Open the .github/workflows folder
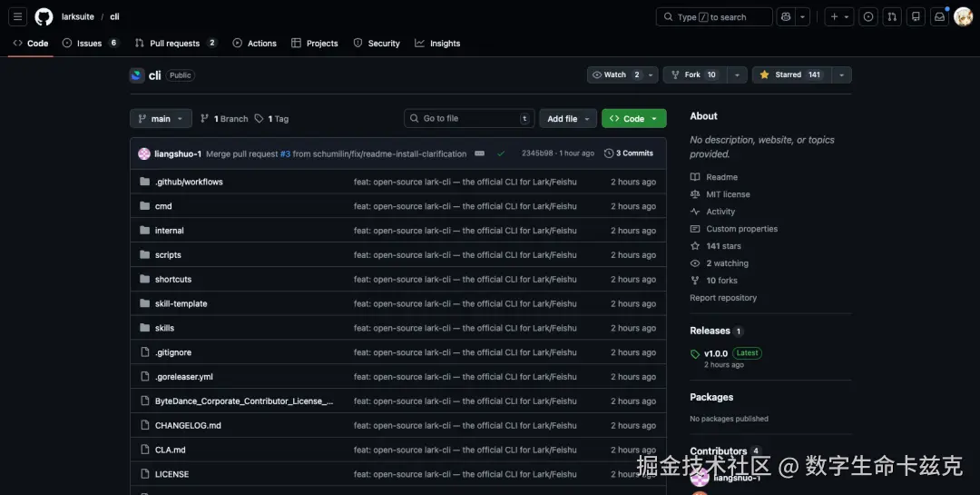 pyautogui.click(x=189, y=182)
